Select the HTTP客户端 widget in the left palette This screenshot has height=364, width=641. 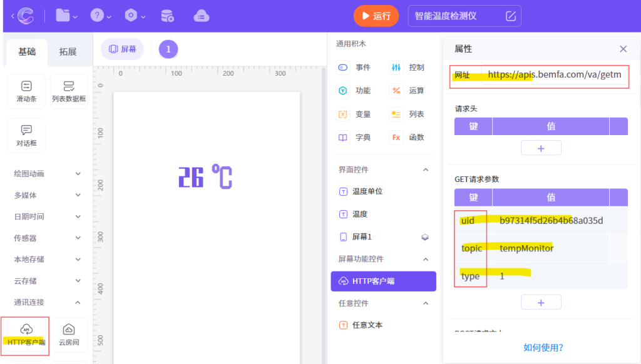[26, 335]
